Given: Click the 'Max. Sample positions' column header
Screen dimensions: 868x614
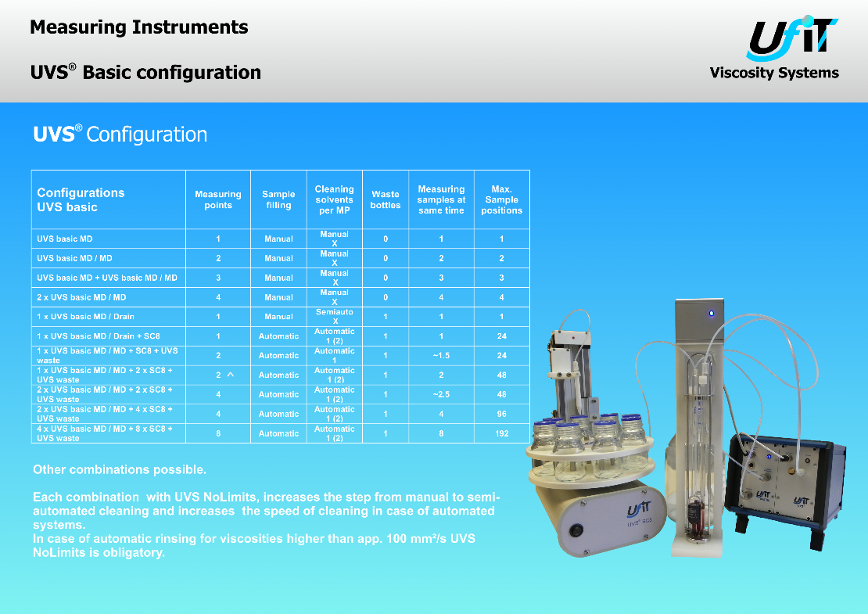Looking at the screenshot, I should (x=501, y=200).
